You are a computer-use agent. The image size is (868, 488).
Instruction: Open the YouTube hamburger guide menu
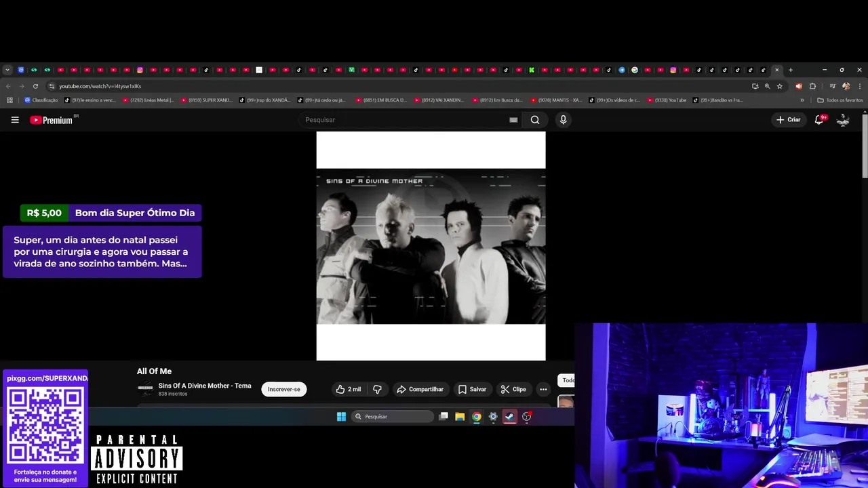(15, 120)
